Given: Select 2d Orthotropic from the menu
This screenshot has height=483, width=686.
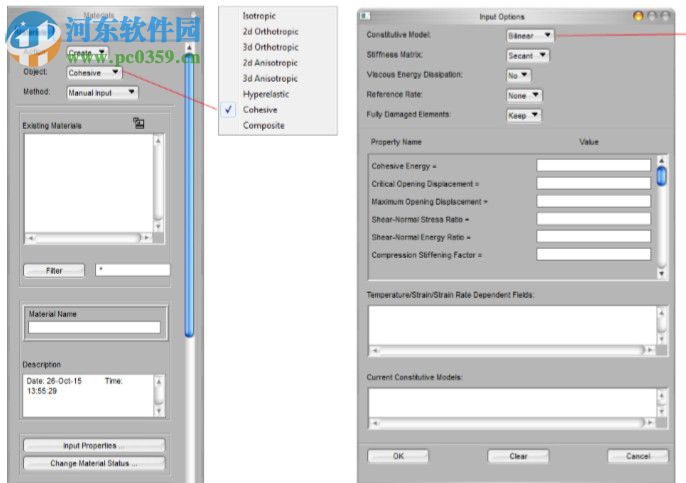Looking at the screenshot, I should [x=270, y=32].
